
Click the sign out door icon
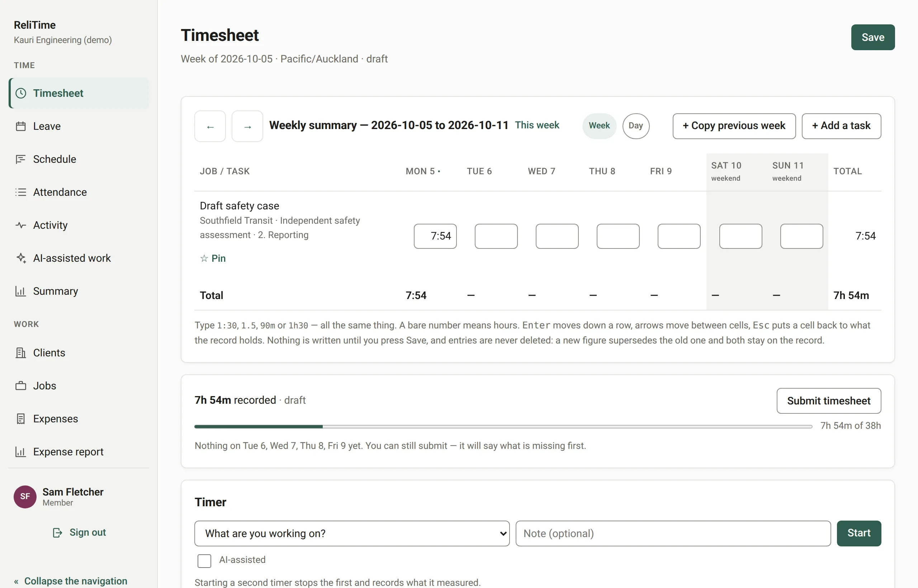point(57,533)
